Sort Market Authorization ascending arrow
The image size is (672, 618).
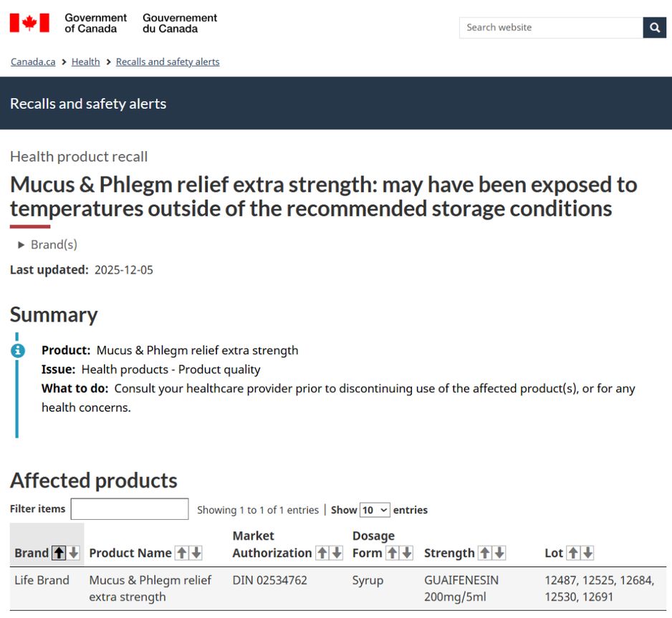(x=322, y=553)
